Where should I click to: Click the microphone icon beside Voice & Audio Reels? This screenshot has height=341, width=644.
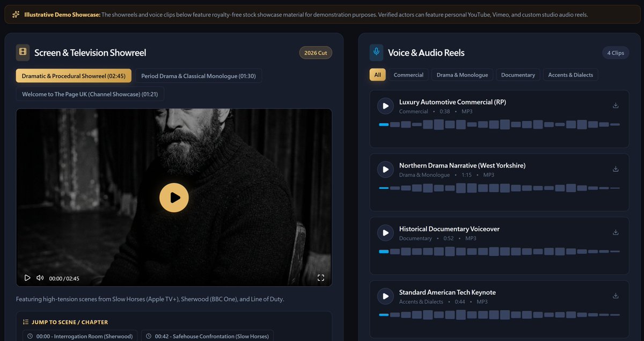[x=376, y=52]
